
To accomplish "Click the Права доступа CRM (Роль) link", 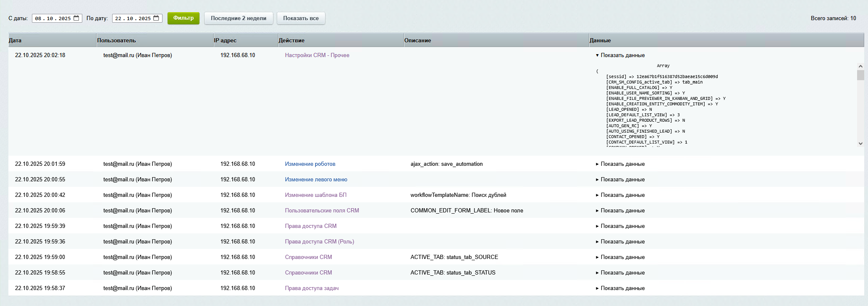I will click(x=319, y=242).
